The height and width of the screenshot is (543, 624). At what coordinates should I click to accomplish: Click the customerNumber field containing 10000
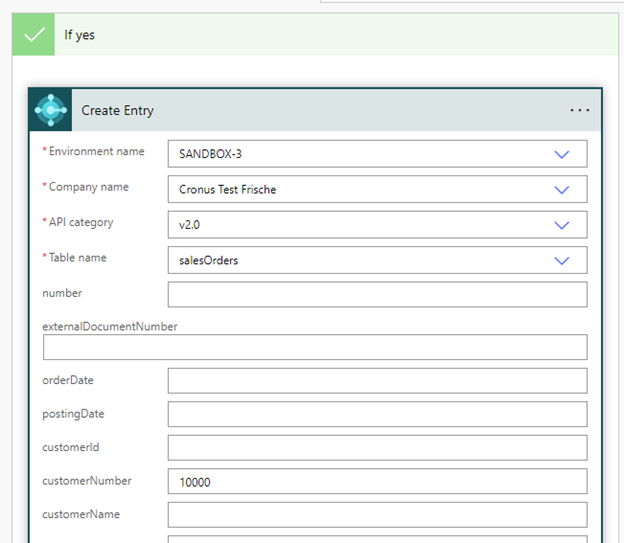pyautogui.click(x=377, y=482)
